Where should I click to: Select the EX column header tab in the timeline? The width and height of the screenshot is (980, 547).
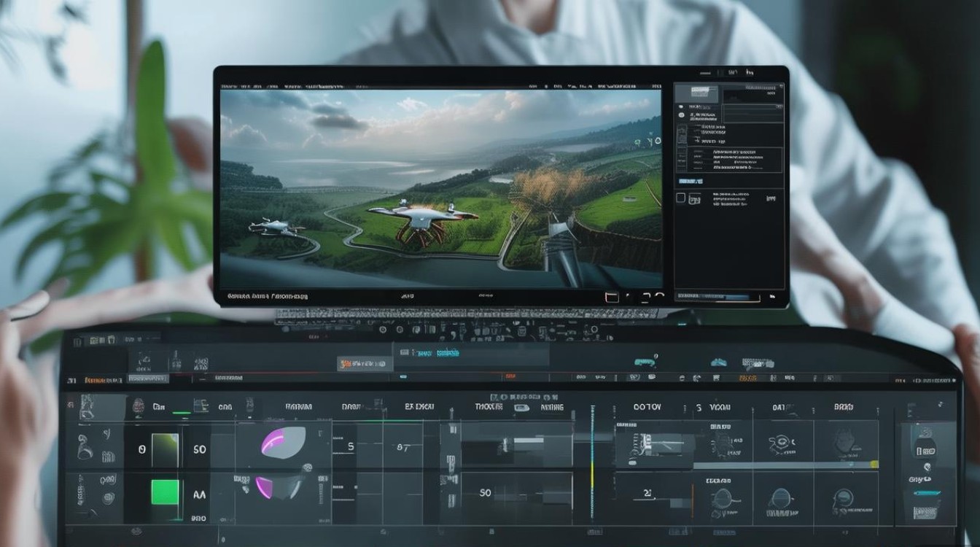tap(419, 407)
